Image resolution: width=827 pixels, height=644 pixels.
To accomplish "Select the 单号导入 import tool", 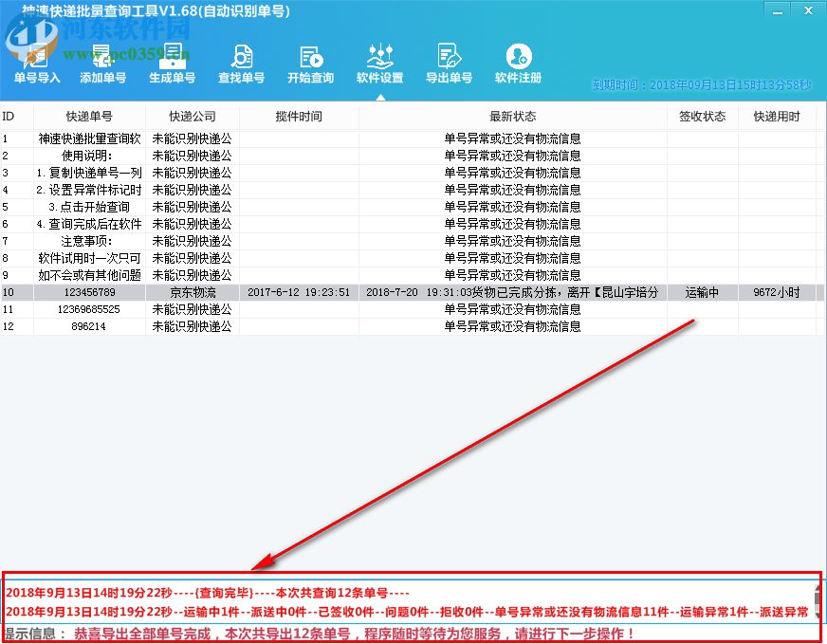I will [36, 64].
